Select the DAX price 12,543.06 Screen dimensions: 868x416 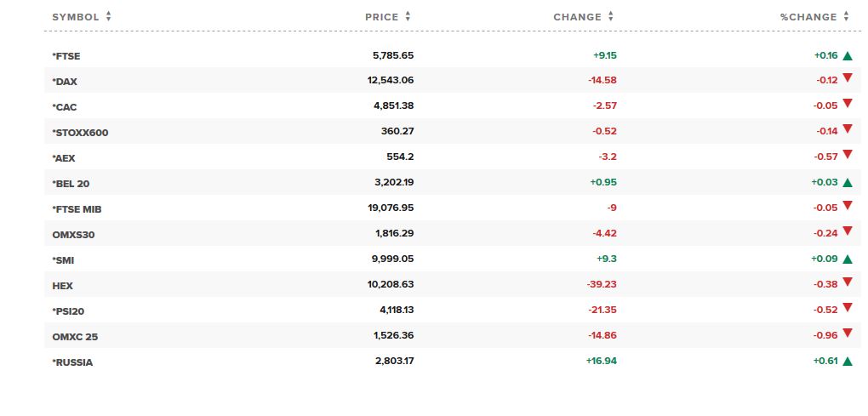391,80
